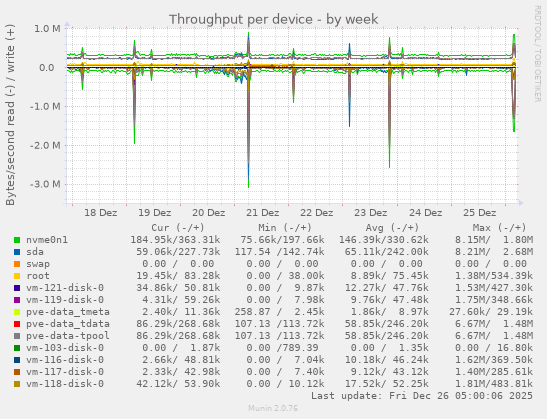Click the purple vm-119-disk-0 legend swatch
Screen dimensions: 547x419
pyautogui.click(x=17, y=300)
